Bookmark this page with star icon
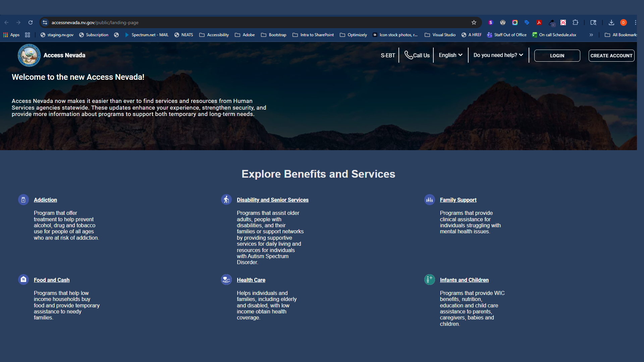644x362 pixels. click(x=474, y=22)
